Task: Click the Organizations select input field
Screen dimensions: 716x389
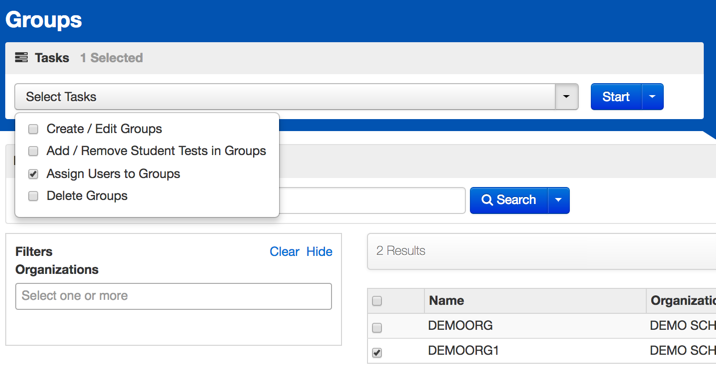Action: (x=174, y=296)
